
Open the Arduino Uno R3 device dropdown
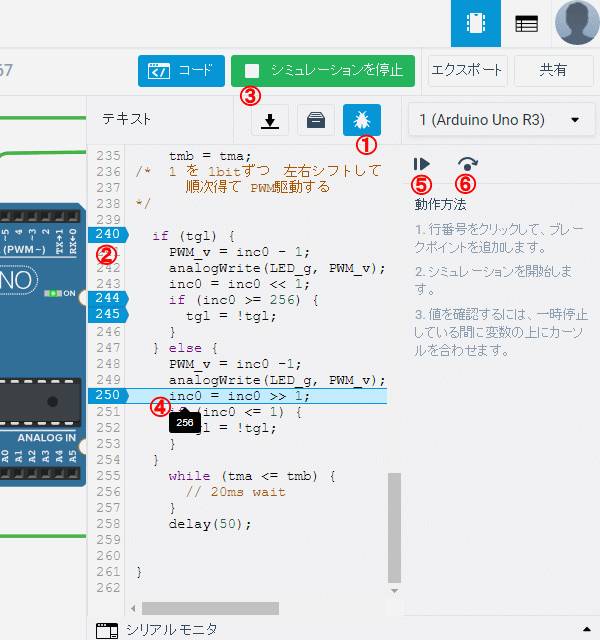click(499, 120)
